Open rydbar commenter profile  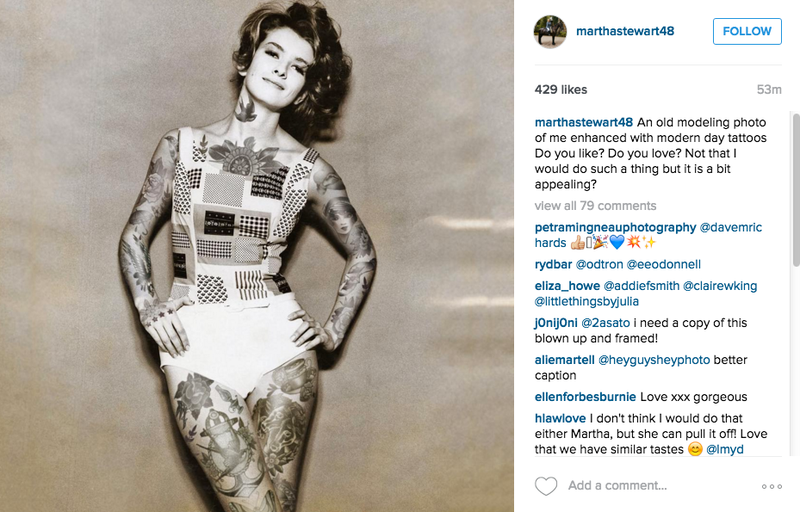click(x=553, y=265)
